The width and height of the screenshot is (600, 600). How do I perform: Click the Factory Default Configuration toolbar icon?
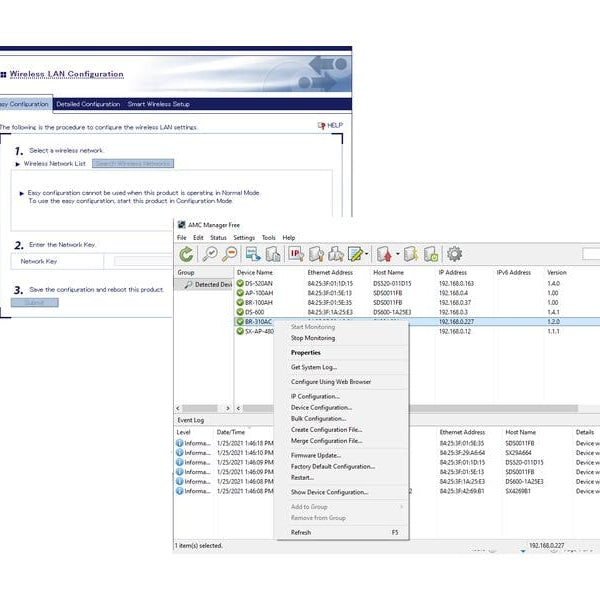tap(411, 254)
